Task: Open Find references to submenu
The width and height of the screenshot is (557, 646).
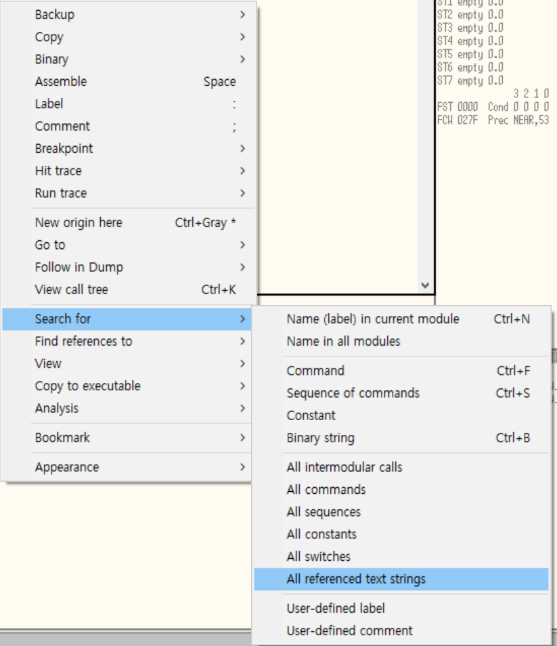Action: coord(127,341)
